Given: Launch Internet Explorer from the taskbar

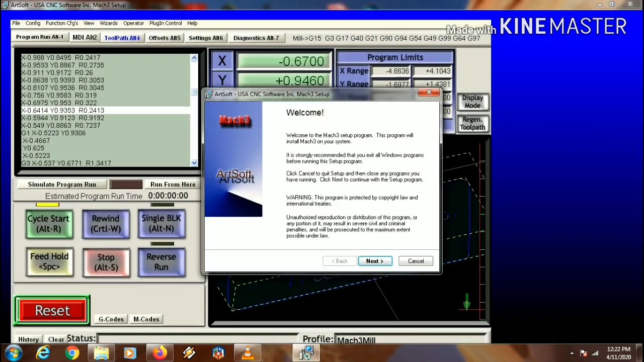Looking at the screenshot, I should (x=43, y=353).
